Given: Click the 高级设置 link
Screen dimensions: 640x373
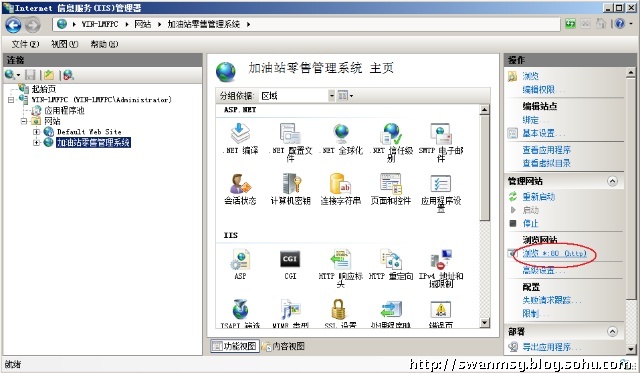Looking at the screenshot, I should [x=543, y=270].
